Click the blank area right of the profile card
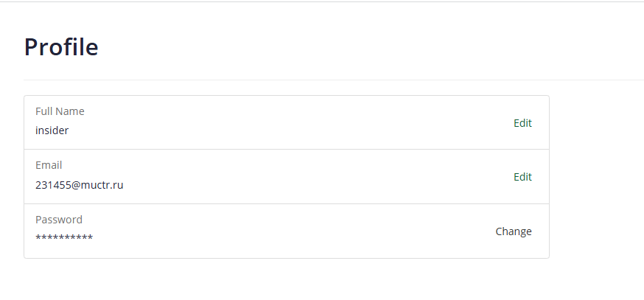644x300 pixels. pos(597,177)
